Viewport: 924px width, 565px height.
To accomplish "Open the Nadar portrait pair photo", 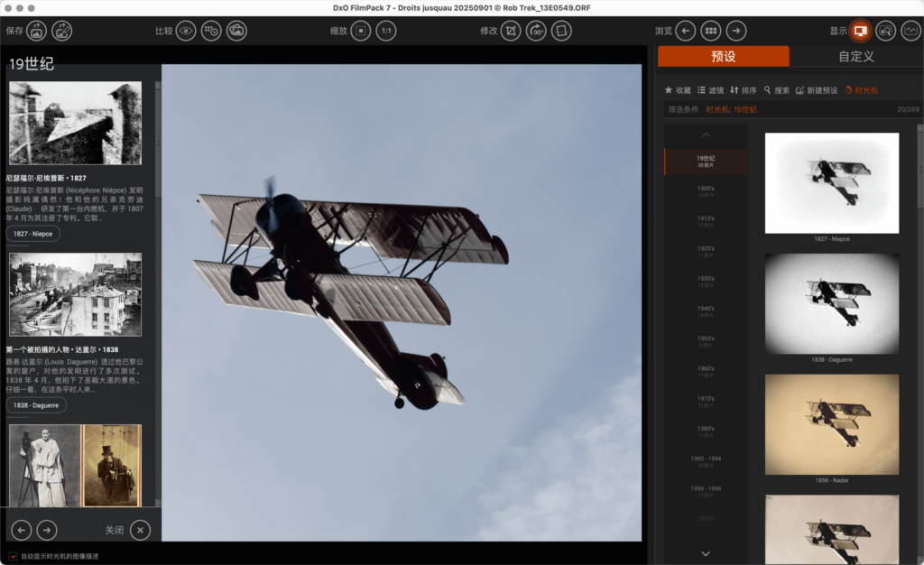I will [x=75, y=466].
